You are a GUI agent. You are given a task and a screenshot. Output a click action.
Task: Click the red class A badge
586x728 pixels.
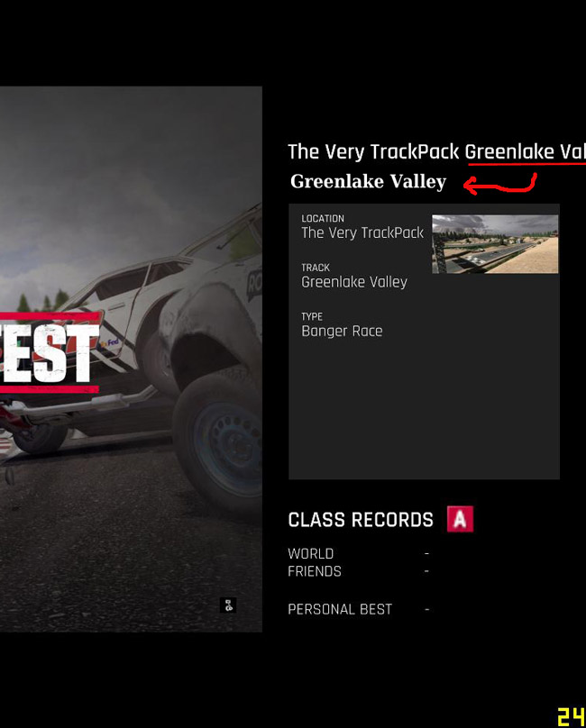460,519
